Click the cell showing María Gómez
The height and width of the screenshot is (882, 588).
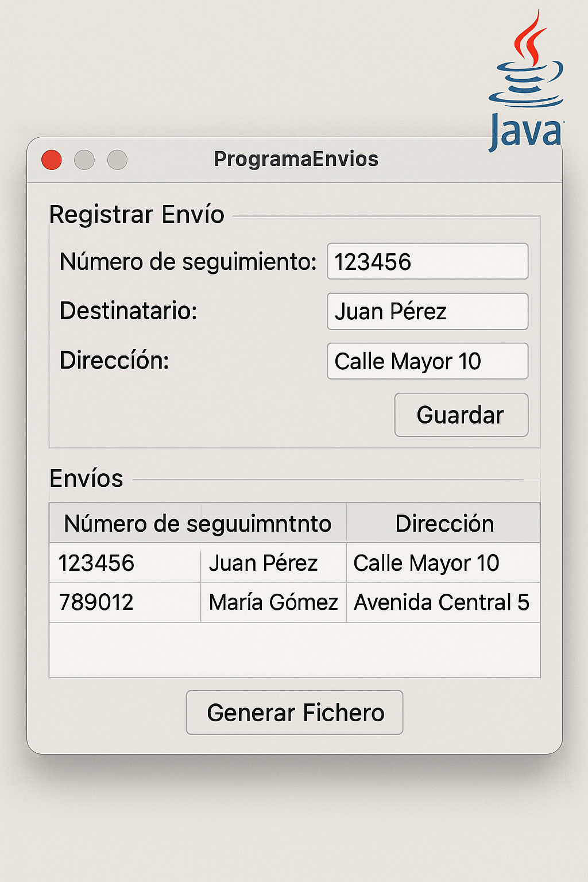[x=273, y=602]
